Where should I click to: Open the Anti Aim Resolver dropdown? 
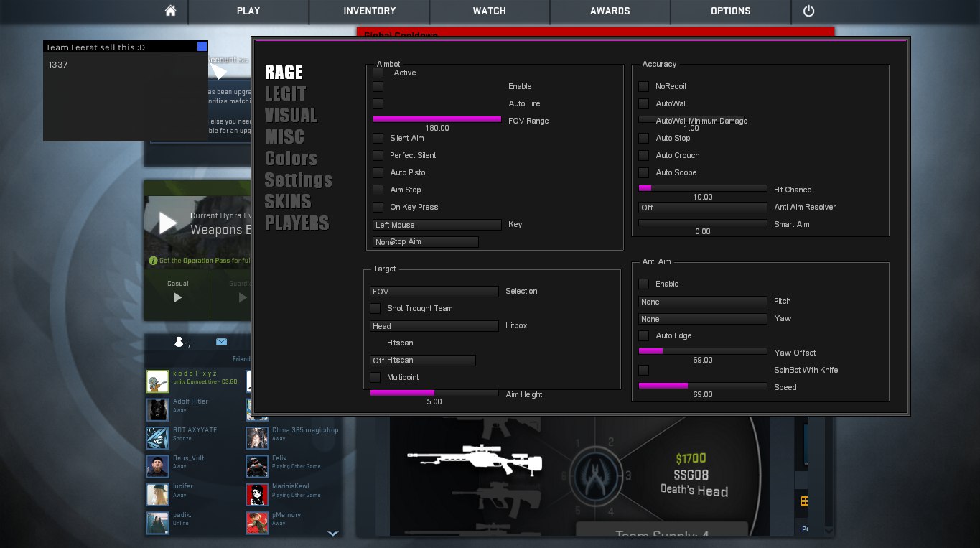tap(703, 208)
